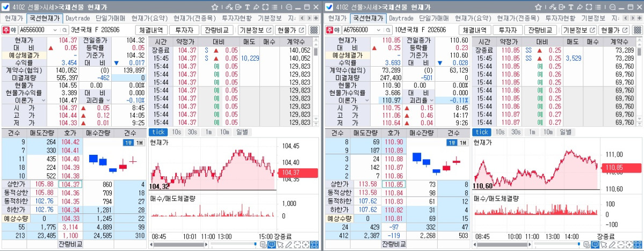
Task: Open 기본정보 popup button in right window
Action: 578,30
